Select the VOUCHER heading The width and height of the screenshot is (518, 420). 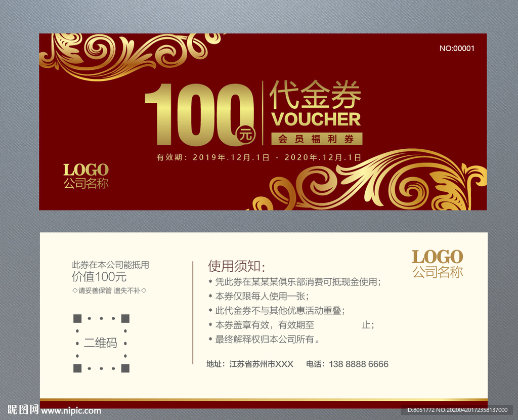tap(316, 119)
